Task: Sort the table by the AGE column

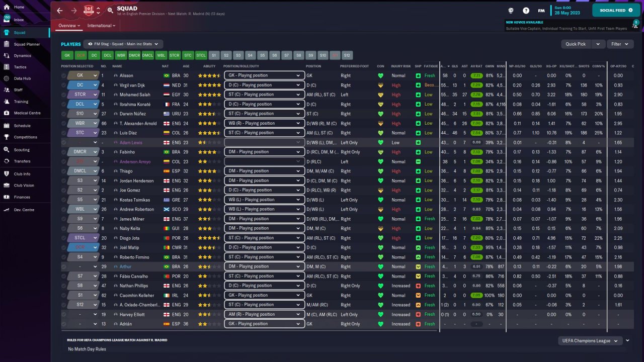Action: (x=186, y=66)
